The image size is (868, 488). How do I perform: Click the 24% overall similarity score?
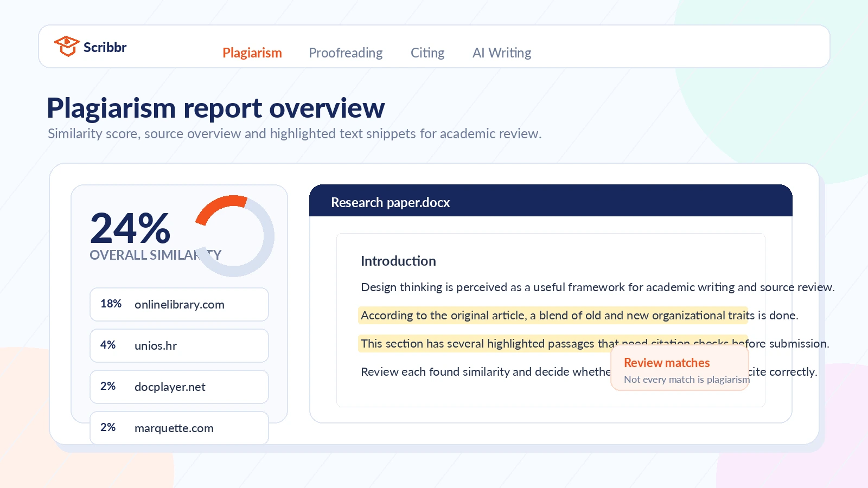(x=130, y=228)
